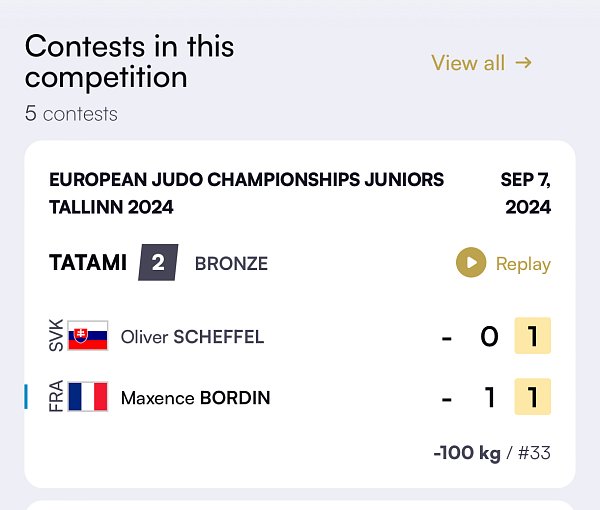Click the SVK country code
The height and width of the screenshot is (510, 600).
(x=56, y=335)
